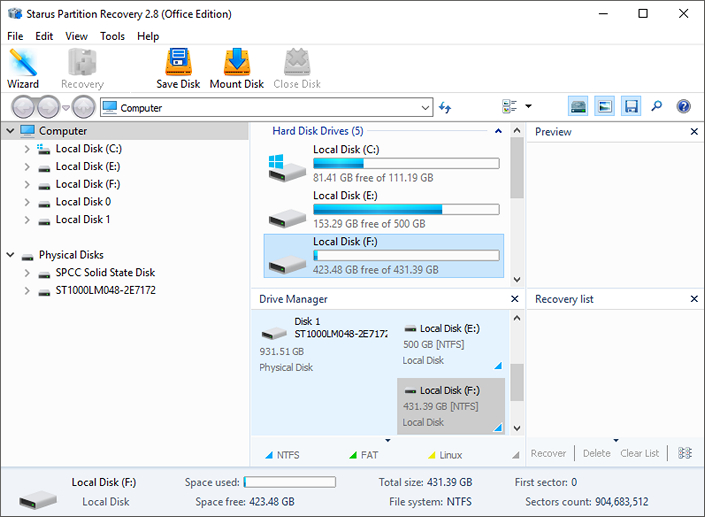Click the status bar Space used bar
Screen dimensions: 705x517
[x=290, y=482]
